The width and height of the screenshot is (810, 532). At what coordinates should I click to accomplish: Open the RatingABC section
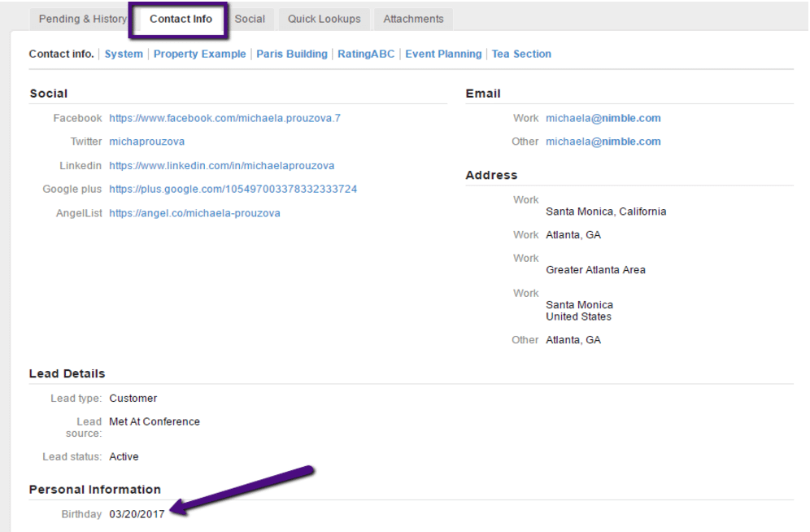[366, 54]
